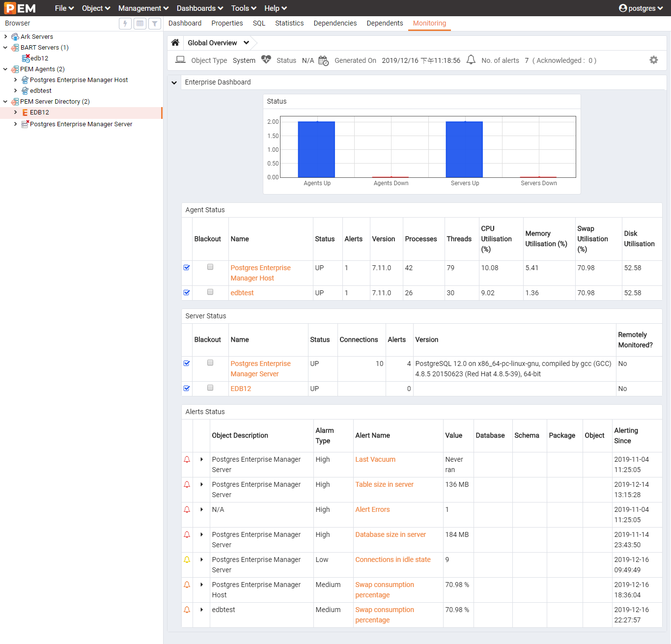Click the Generated On calendar icon
The width and height of the screenshot is (671, 644).
pos(323,60)
